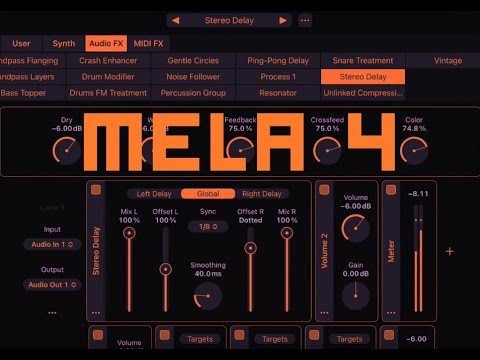Switch to the Audio FX tab
The image size is (480, 360).
coord(106,44)
